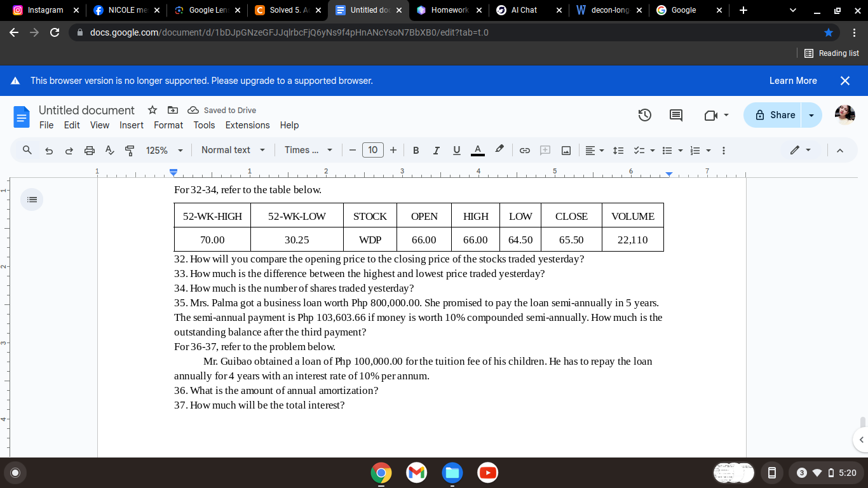
Task: Open the zoom level 125% dropdown
Action: coord(165,151)
